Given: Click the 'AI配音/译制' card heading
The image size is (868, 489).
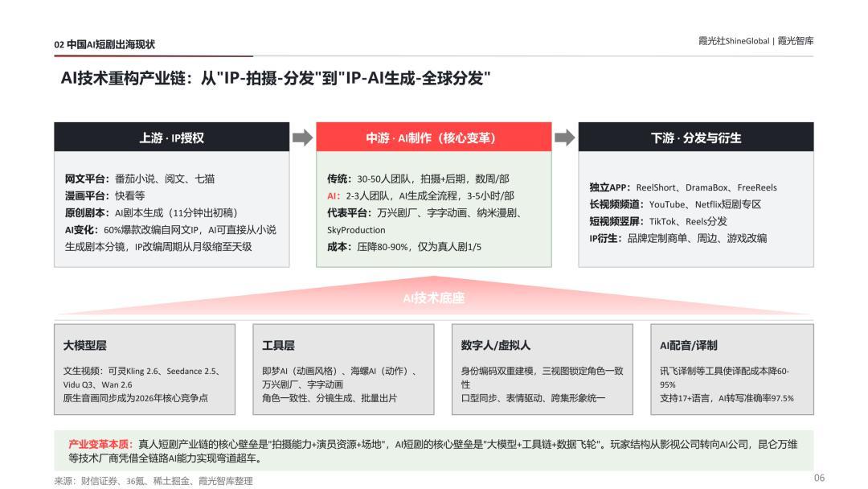Looking at the screenshot, I should point(688,345).
